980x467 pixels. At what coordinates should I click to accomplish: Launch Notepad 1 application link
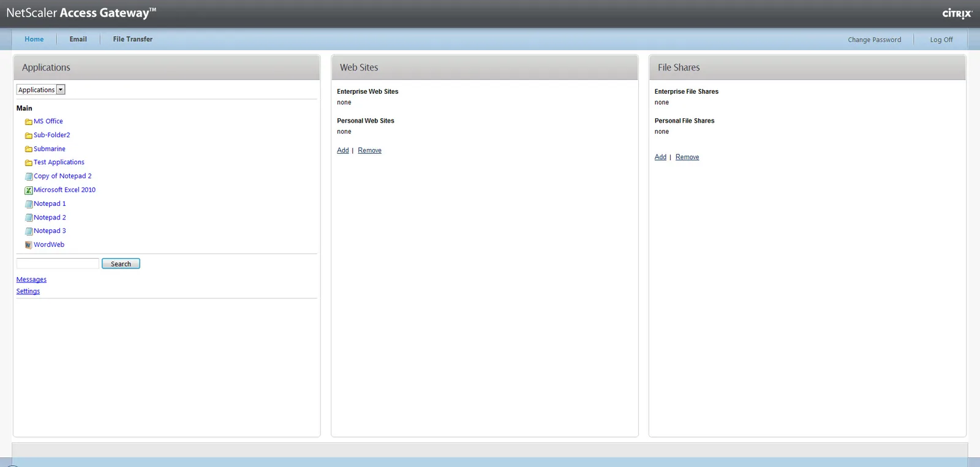(50, 203)
